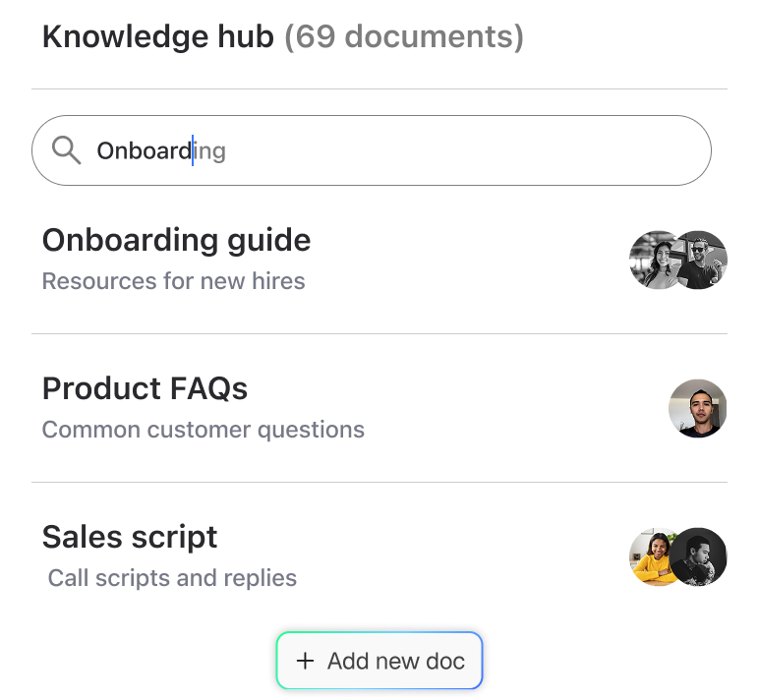Click the dark monochrome avatar on Sales script

[x=701, y=557]
